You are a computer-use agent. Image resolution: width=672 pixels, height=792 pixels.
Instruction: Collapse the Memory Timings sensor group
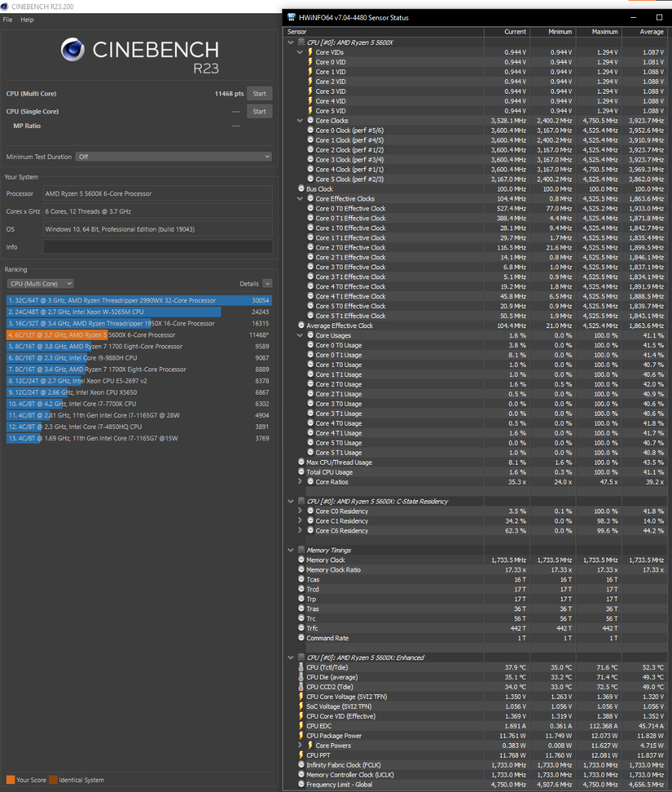coord(291,550)
